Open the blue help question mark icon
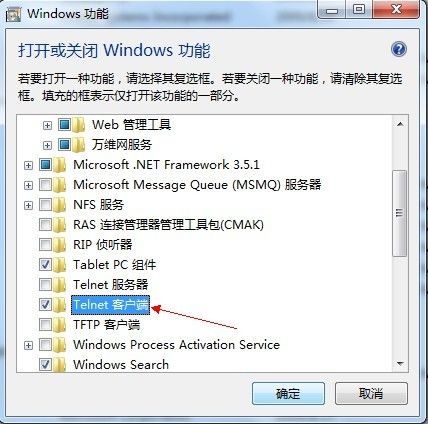 [x=399, y=49]
